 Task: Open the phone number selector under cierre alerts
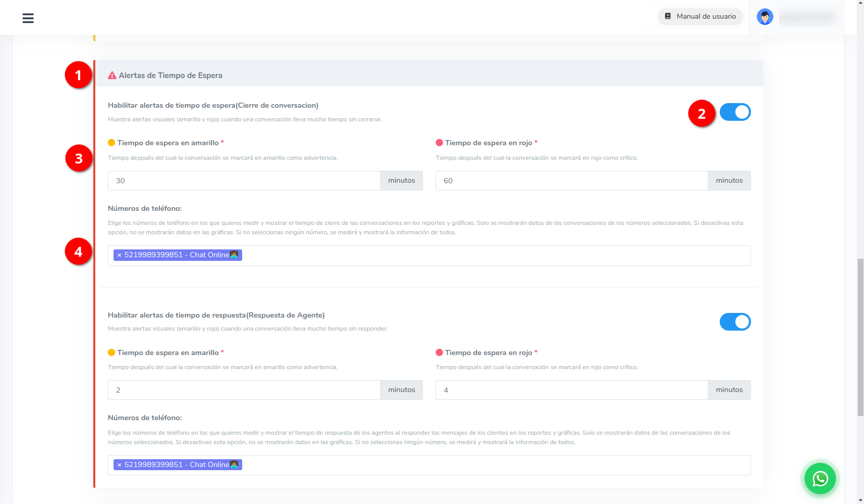pyautogui.click(x=469, y=256)
